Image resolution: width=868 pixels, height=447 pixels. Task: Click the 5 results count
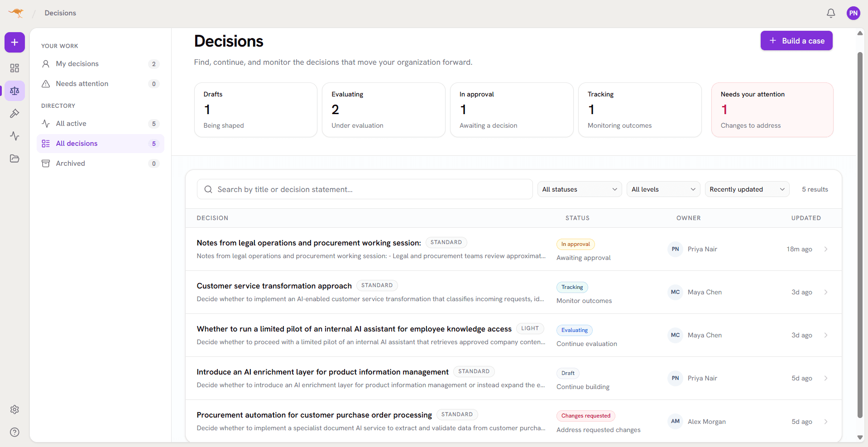[815, 189]
